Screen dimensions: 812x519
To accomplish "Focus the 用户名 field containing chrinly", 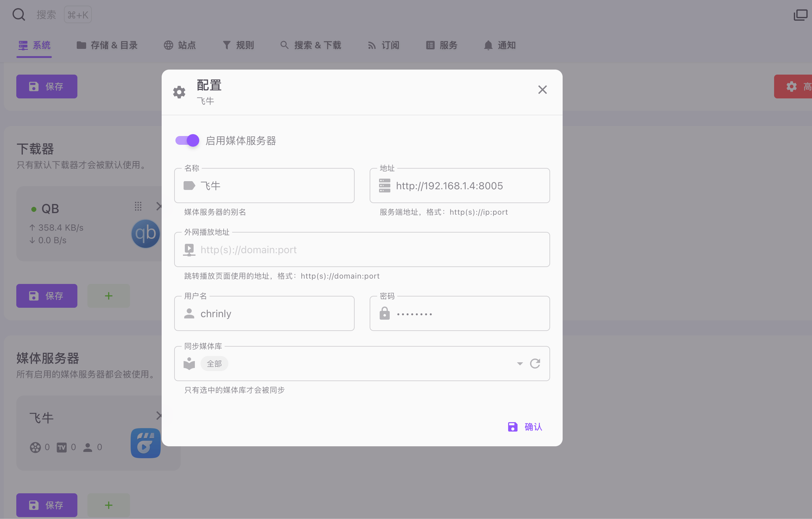I will point(270,313).
